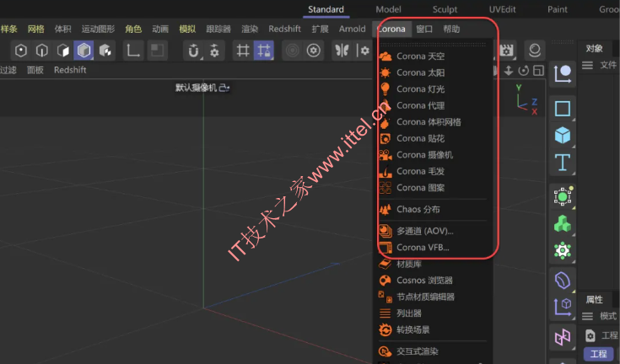Switch to the Paint layout tab

[x=557, y=9]
